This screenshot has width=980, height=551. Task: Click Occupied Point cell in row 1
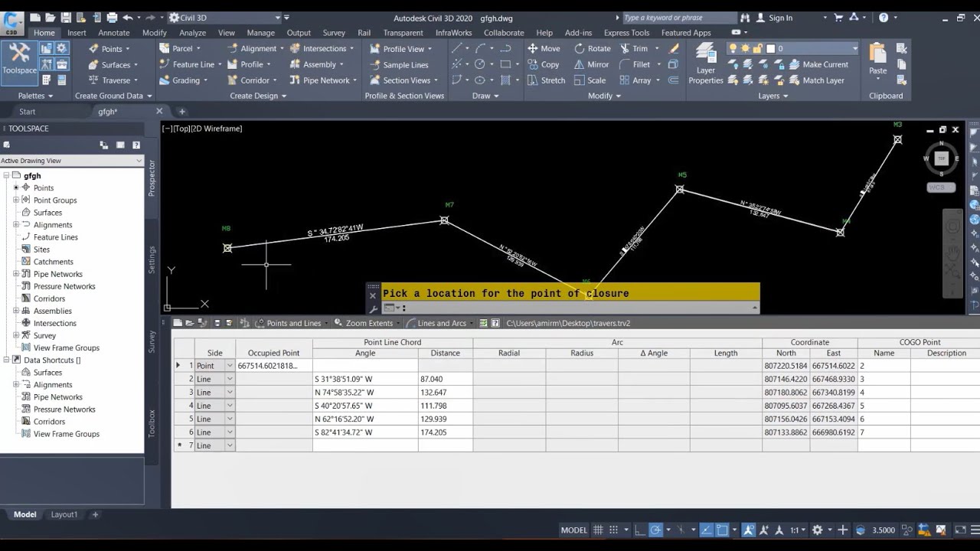[x=273, y=366]
